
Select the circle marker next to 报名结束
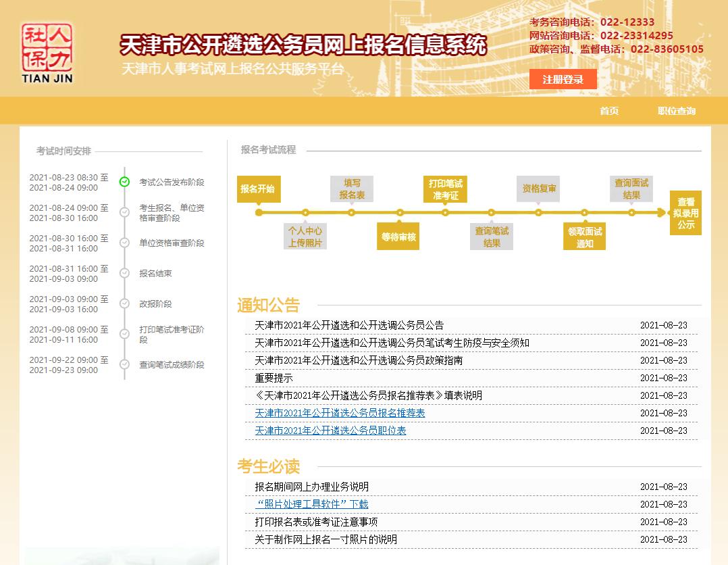point(123,272)
